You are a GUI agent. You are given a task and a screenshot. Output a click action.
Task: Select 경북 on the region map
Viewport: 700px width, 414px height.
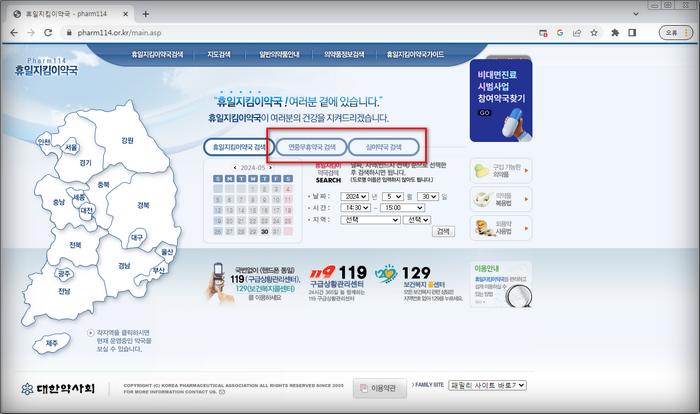[143, 205]
